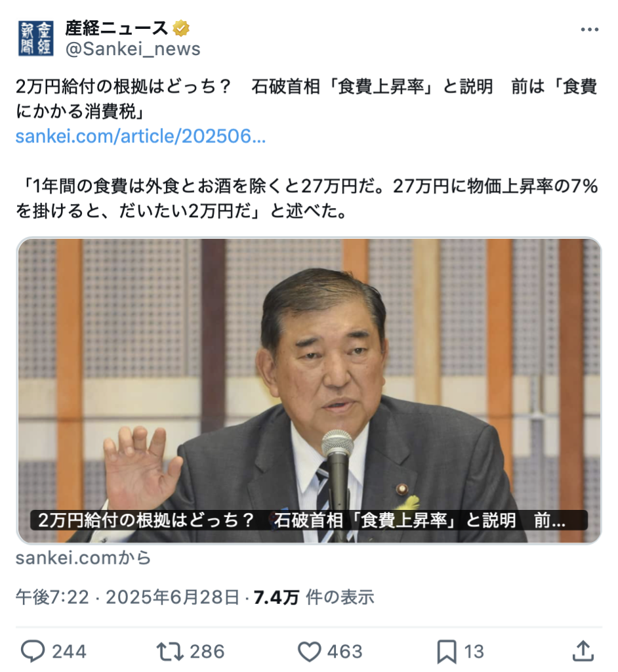Click the 244 replies count

click(x=70, y=652)
